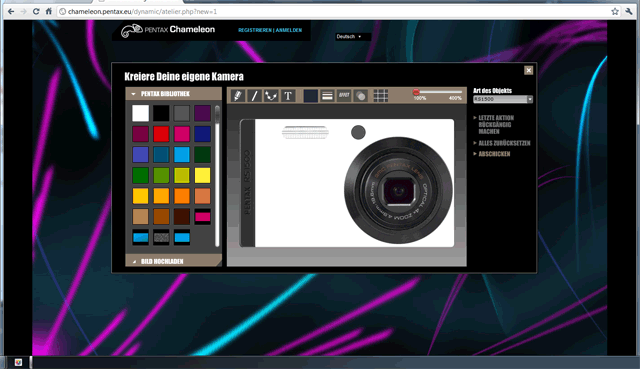Pick the gray textured pattern swatch
Screen dimensions: 640x369
point(161,238)
